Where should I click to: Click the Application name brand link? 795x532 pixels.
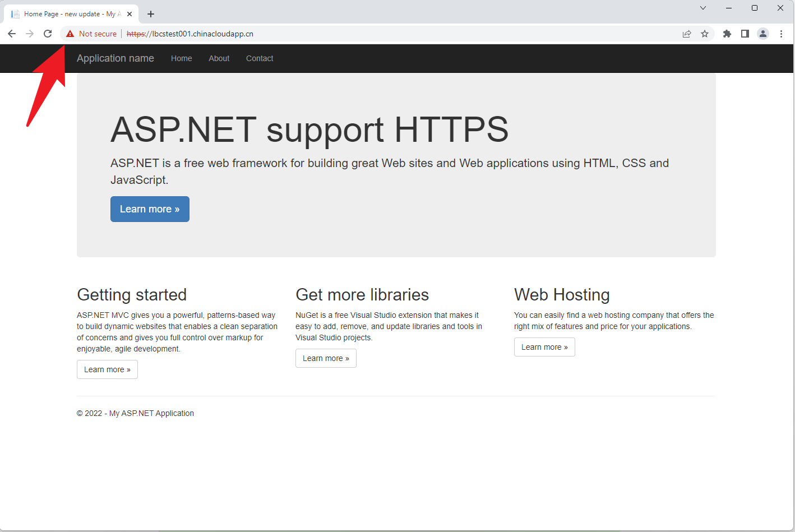coord(115,58)
